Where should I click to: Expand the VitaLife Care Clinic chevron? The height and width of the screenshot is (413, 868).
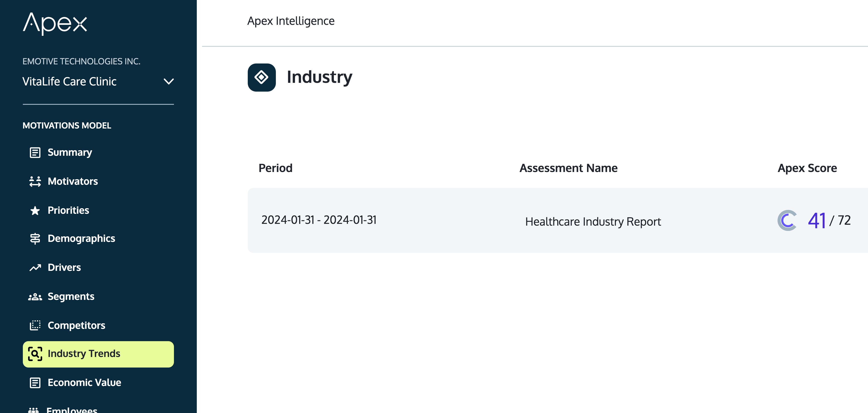[168, 81]
